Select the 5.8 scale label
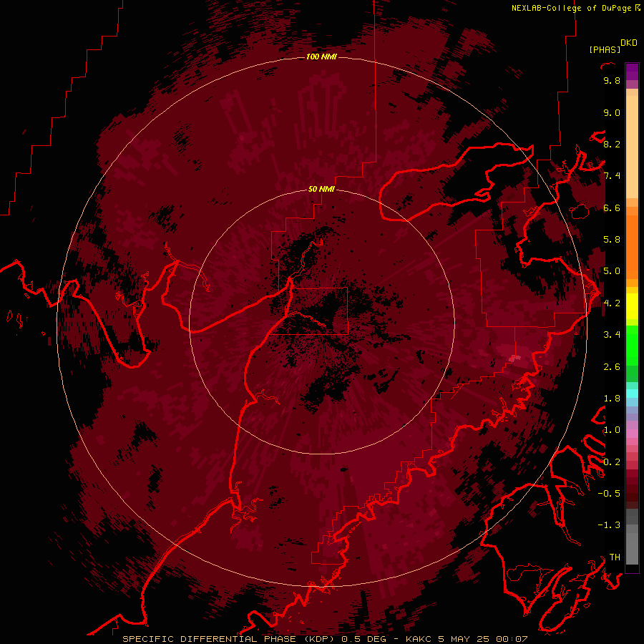This screenshot has height=644, width=644. (612, 240)
